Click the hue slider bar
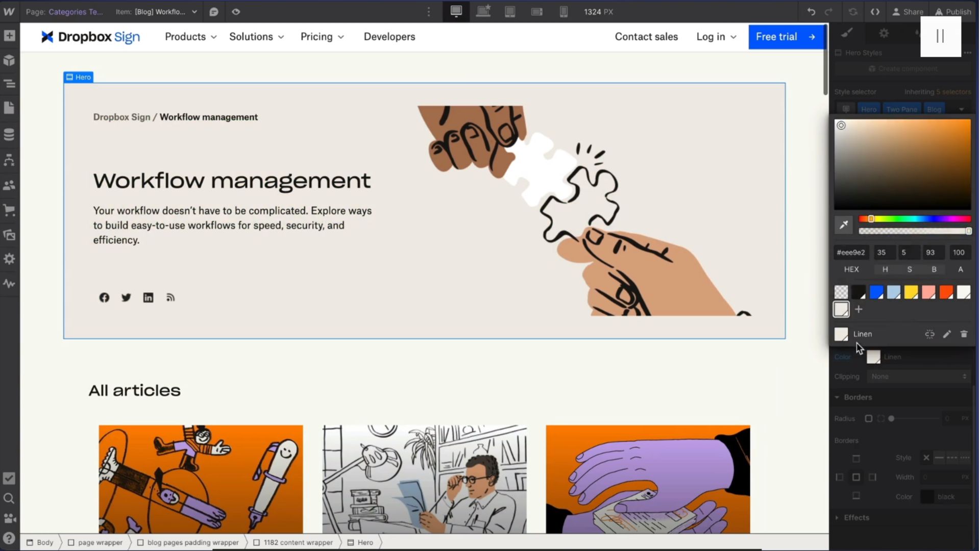 coord(915,219)
